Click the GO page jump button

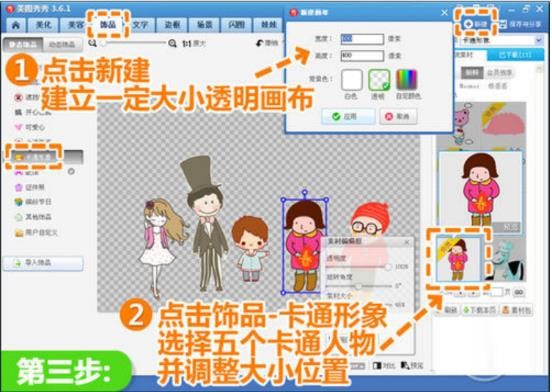[x=519, y=292]
